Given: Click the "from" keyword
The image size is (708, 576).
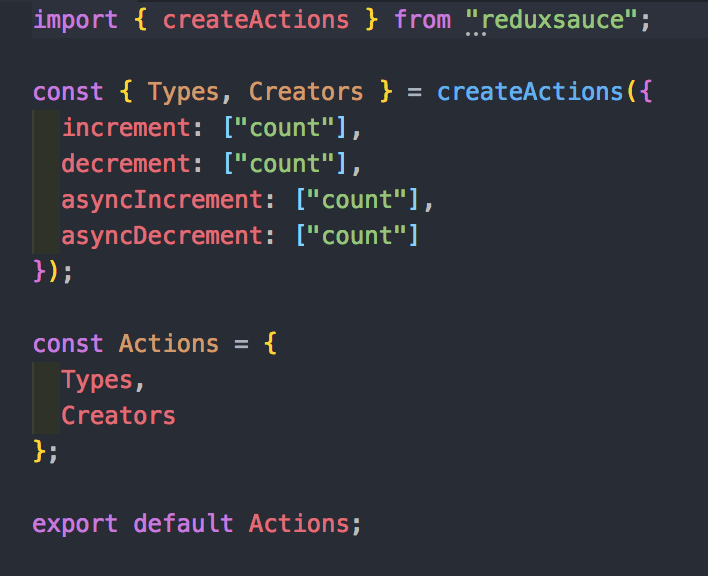Looking at the screenshot, I should (x=422, y=20).
